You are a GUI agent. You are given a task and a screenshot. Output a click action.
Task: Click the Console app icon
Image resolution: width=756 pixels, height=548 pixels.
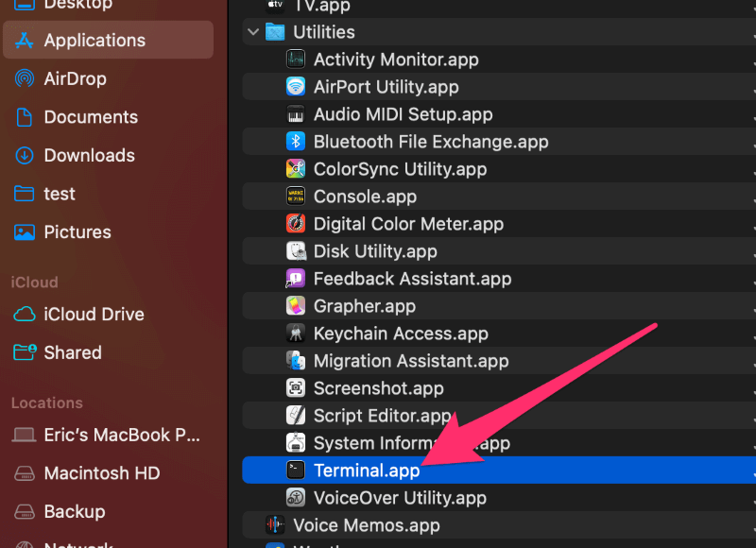coord(296,197)
